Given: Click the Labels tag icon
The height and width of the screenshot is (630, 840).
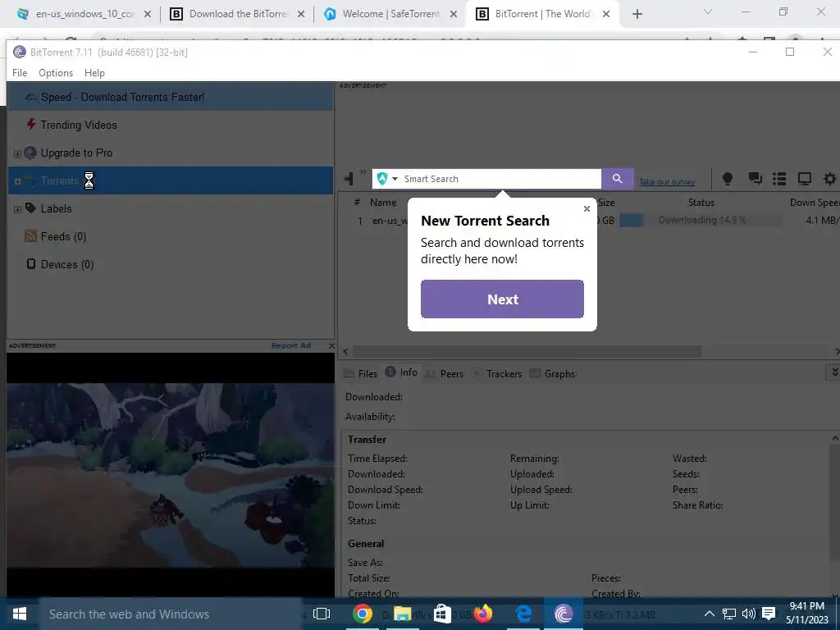Looking at the screenshot, I should pos(30,208).
